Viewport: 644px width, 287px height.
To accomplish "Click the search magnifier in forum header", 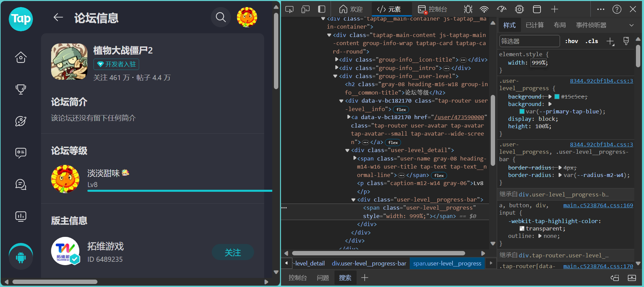I will tap(221, 17).
